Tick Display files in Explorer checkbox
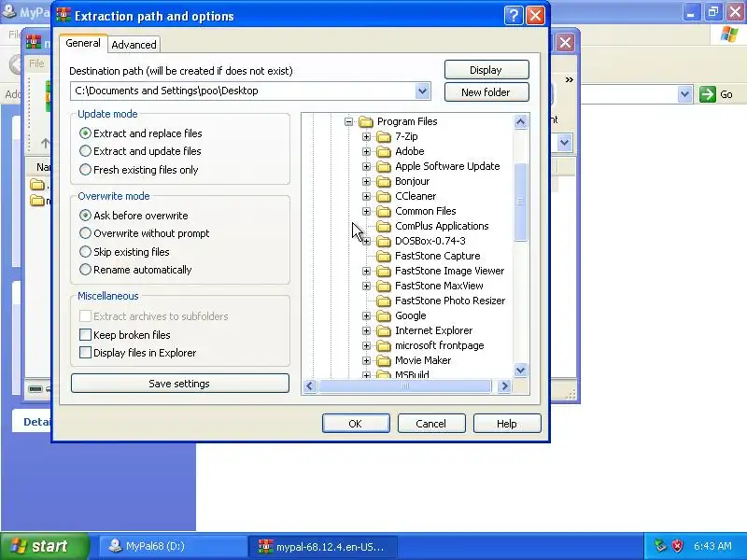 85,353
